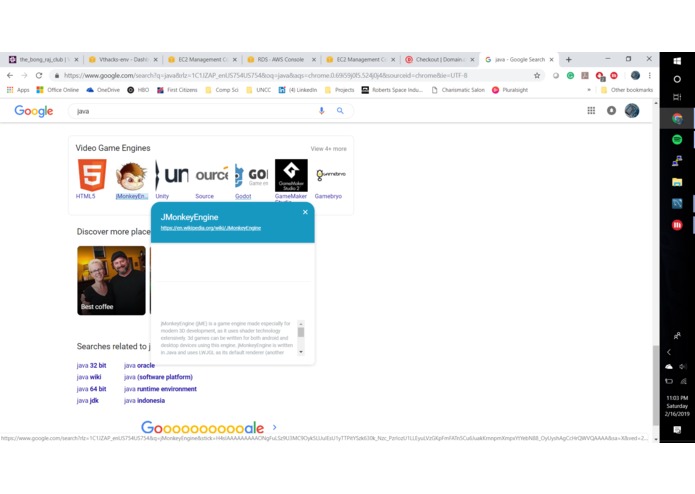Click the popup description scrollbar thumb
This screenshot has height=494, width=695.
[301, 332]
